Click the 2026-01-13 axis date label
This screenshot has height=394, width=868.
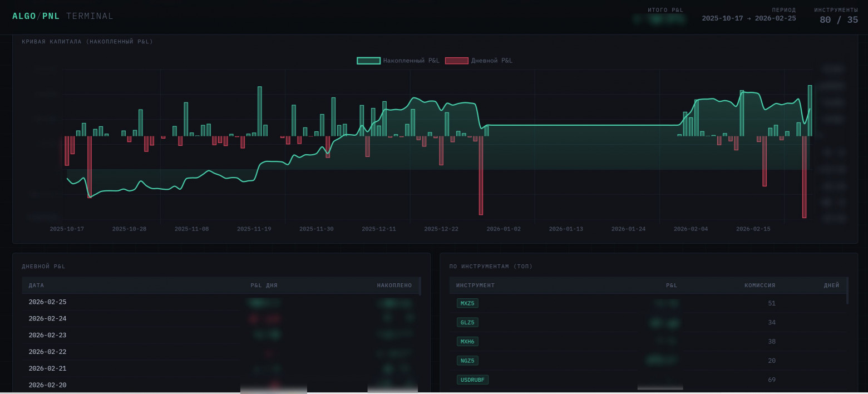click(566, 229)
